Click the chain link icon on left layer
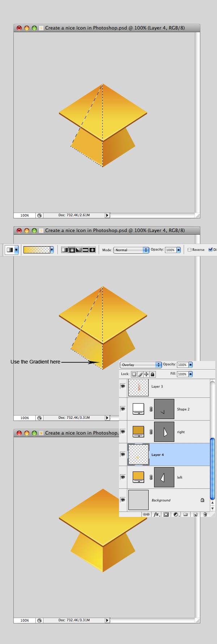217x644 pixels. [151, 477]
